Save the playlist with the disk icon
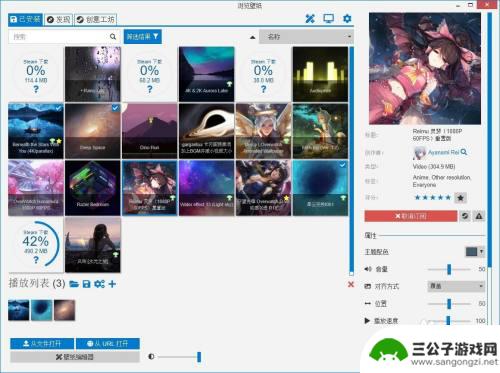This screenshot has width=500, height=373. 86,284
